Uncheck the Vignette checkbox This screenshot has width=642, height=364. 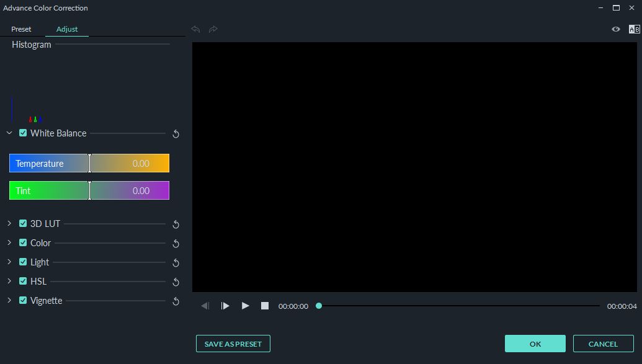coord(23,300)
